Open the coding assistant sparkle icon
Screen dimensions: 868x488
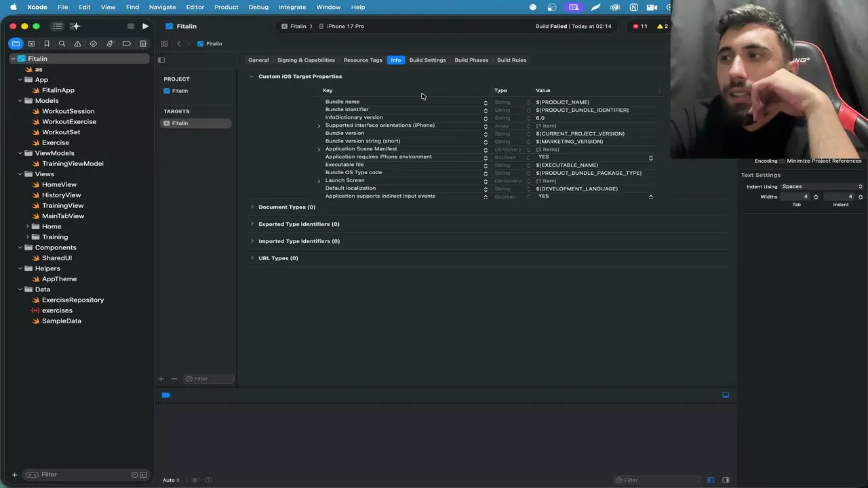(75, 26)
